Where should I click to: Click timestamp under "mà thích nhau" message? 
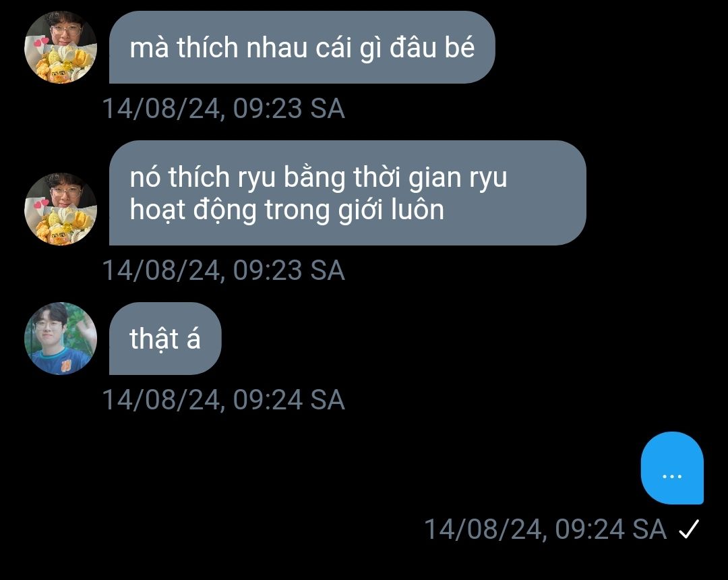pos(223,109)
